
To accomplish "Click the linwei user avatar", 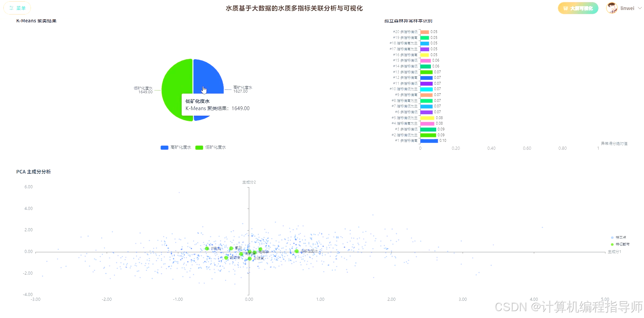I will (612, 8).
